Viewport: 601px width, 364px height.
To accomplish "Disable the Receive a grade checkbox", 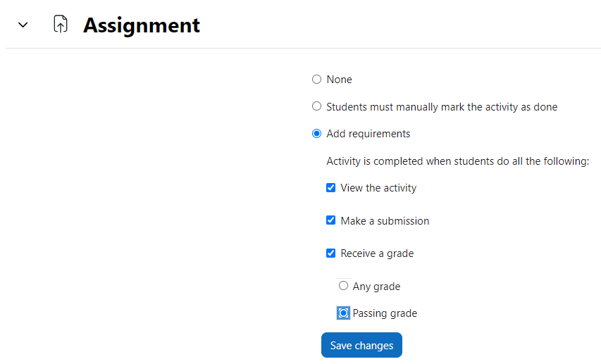I will pos(330,253).
